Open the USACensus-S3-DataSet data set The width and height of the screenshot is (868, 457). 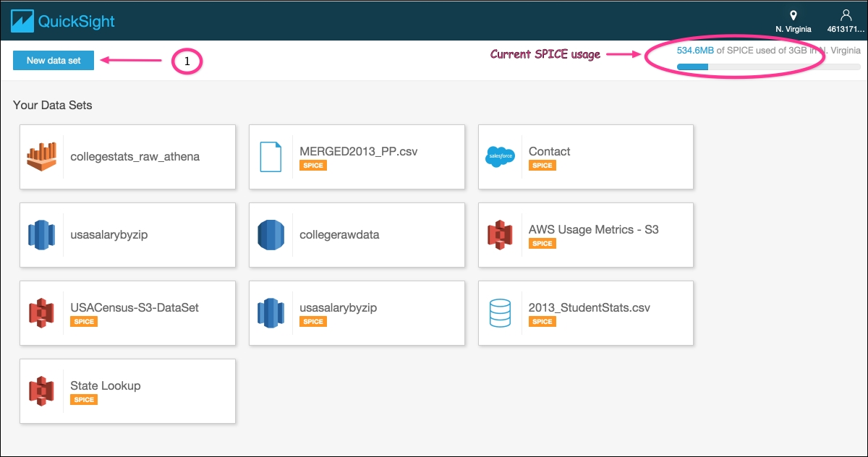click(x=128, y=313)
